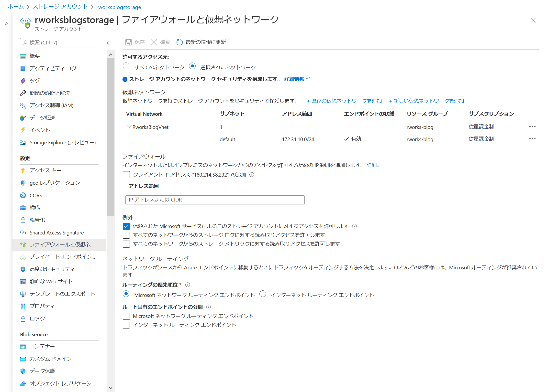This screenshot has width=547, height=392.
Task: Click the コンテナー container icon
Action: (x=23, y=347)
